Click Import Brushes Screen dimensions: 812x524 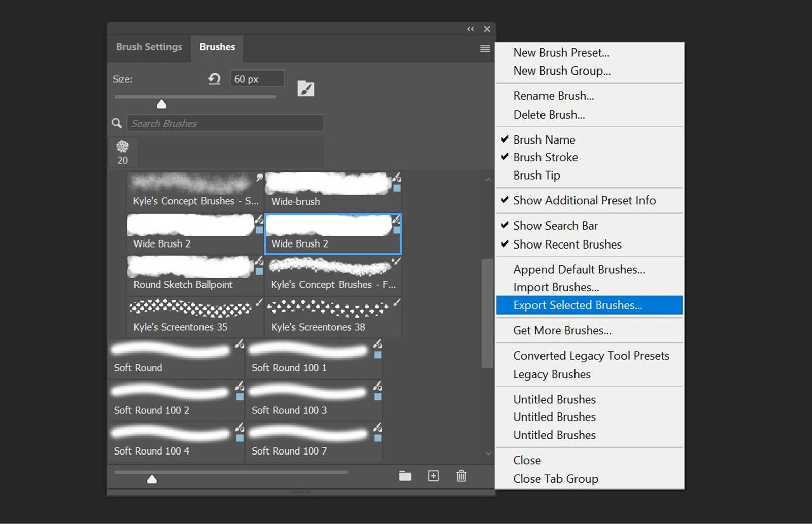pyautogui.click(x=556, y=287)
